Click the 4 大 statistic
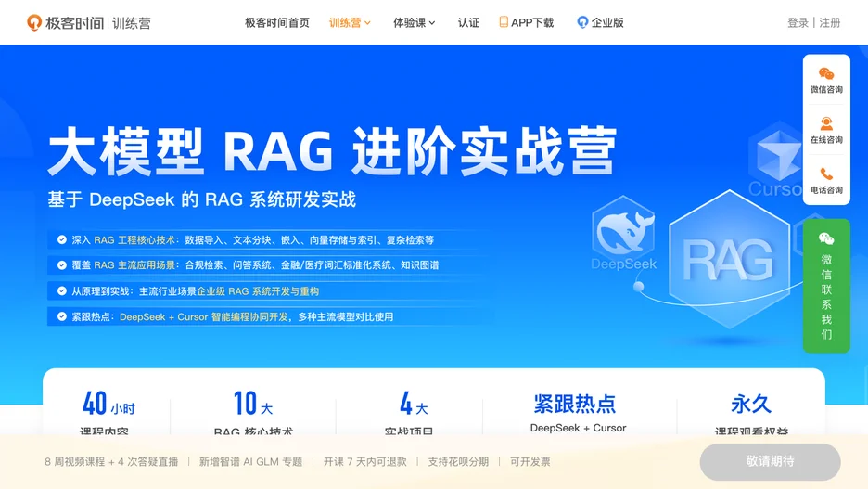Viewport: 868px width, 489px height. click(414, 404)
